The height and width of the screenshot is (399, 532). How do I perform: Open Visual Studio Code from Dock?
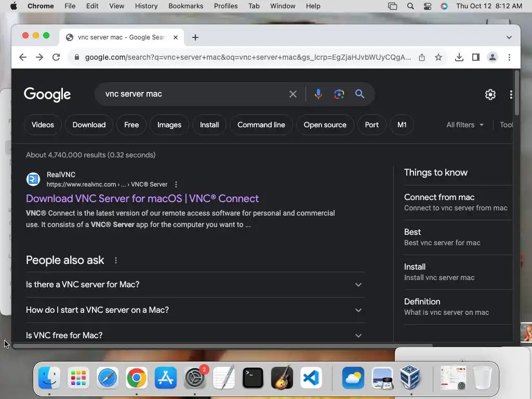pyautogui.click(x=311, y=378)
